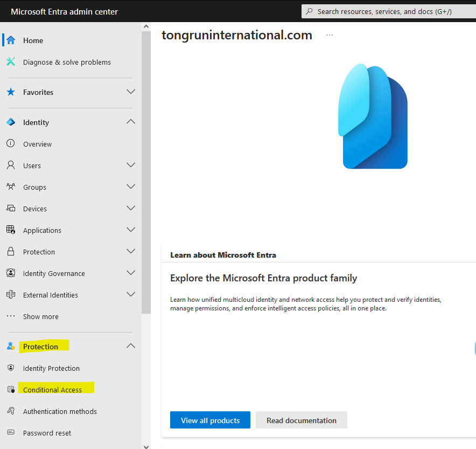Click the padlock icon beside Protection under Identity
The height and width of the screenshot is (449, 476).
pyautogui.click(x=11, y=251)
